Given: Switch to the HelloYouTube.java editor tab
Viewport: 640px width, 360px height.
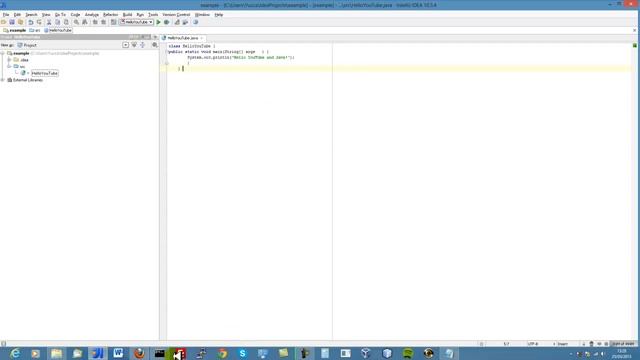Looking at the screenshot, I should point(182,38).
